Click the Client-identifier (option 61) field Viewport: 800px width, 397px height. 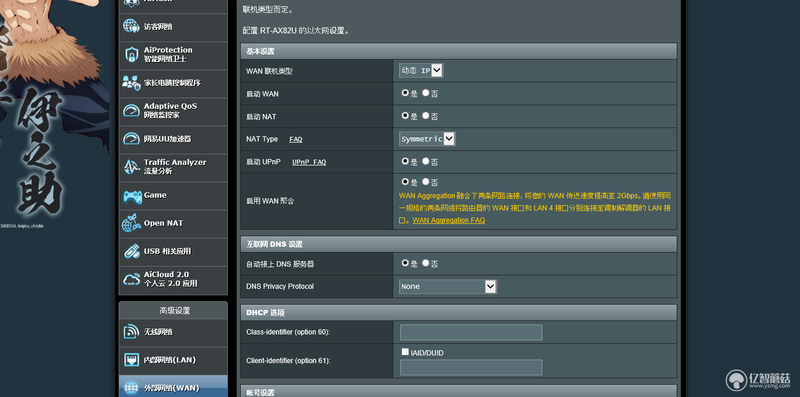pos(471,367)
